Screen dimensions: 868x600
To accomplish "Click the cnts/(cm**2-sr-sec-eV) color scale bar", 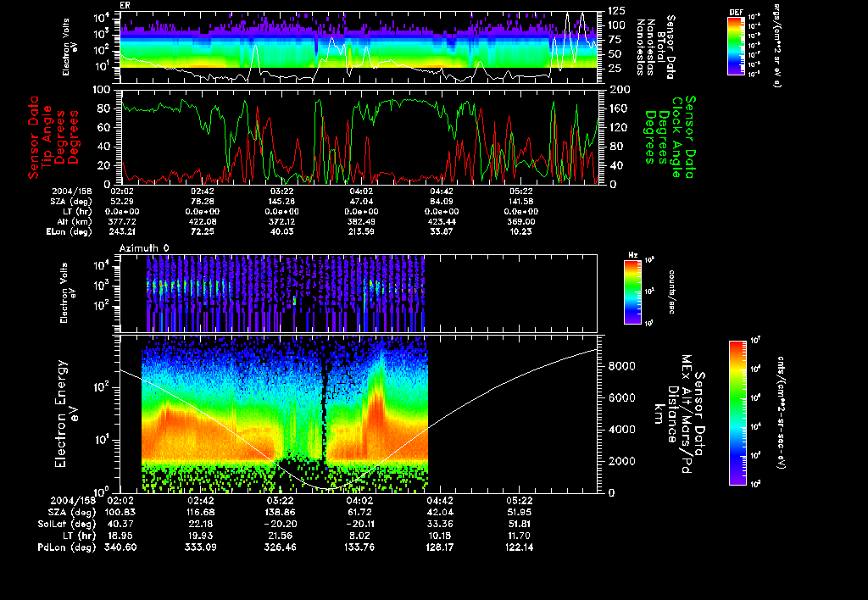I will click(737, 413).
